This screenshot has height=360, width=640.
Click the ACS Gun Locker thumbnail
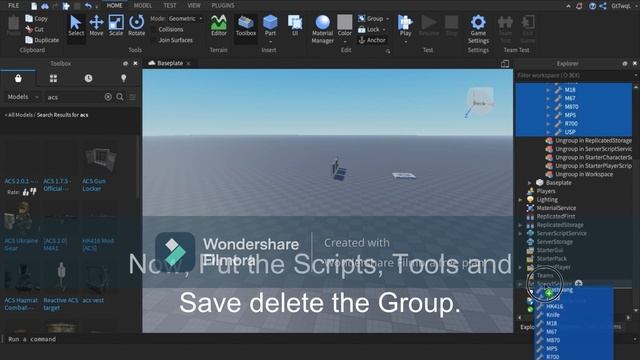(100, 159)
